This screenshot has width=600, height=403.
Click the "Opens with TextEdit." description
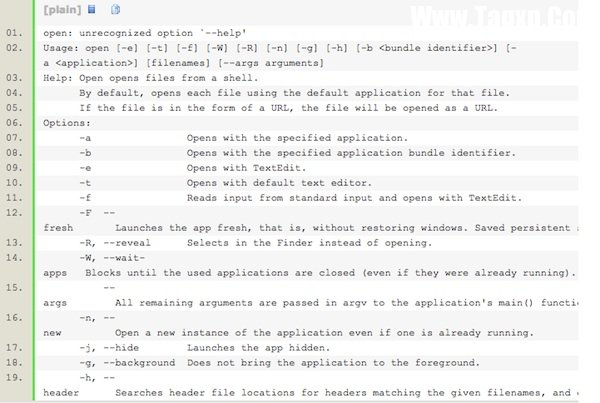(x=246, y=168)
